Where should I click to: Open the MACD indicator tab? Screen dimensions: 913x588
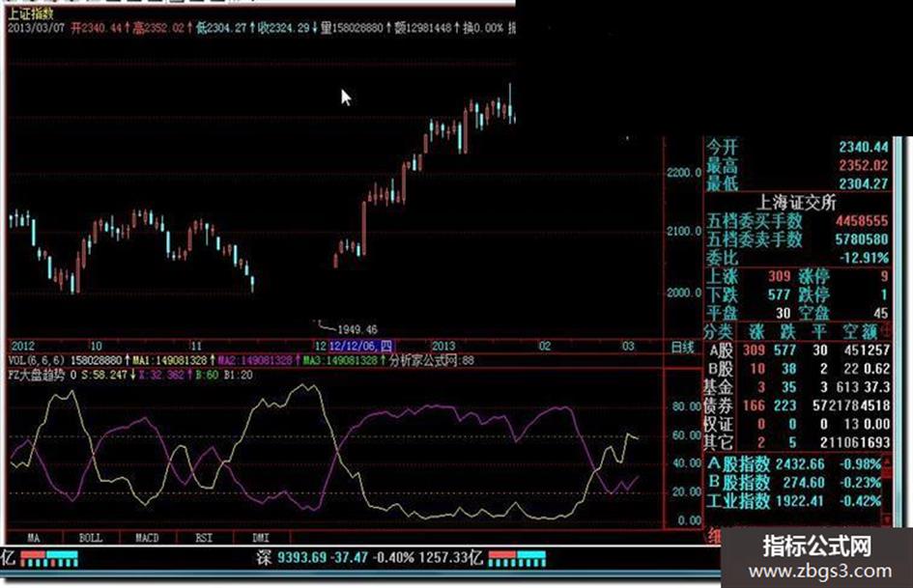click(x=147, y=538)
